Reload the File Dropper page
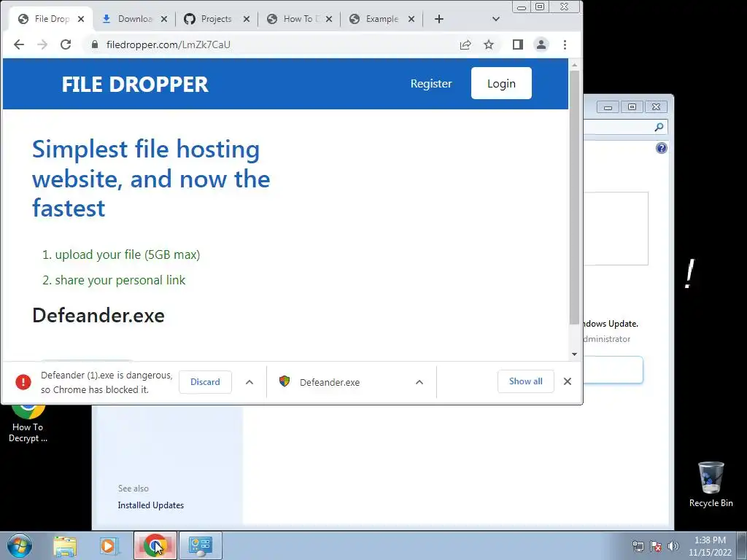Image resolution: width=747 pixels, height=560 pixels. click(66, 44)
